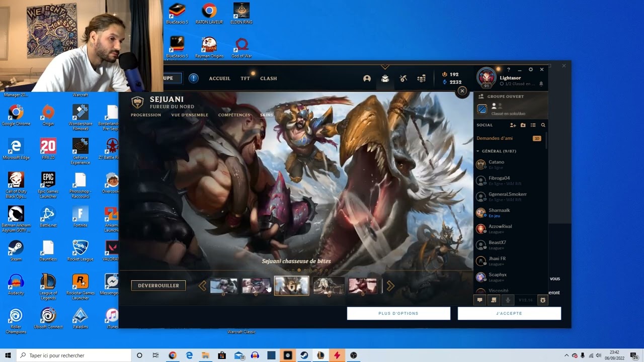644x362 pixels.
Task: Click the J'ACCEPTE button
Action: [x=509, y=313]
